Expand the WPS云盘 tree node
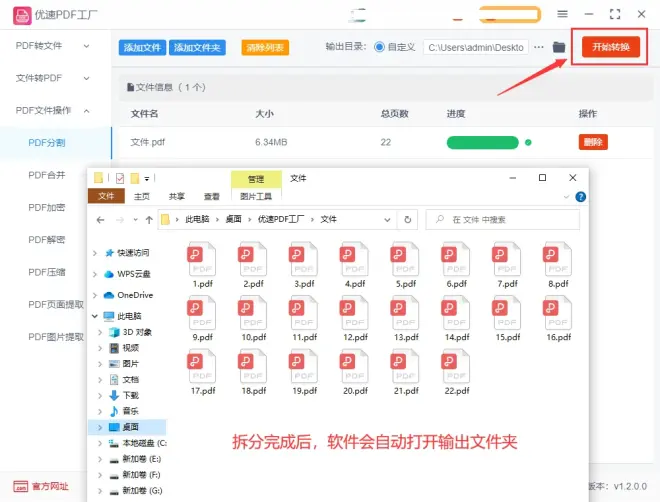 tap(96, 274)
